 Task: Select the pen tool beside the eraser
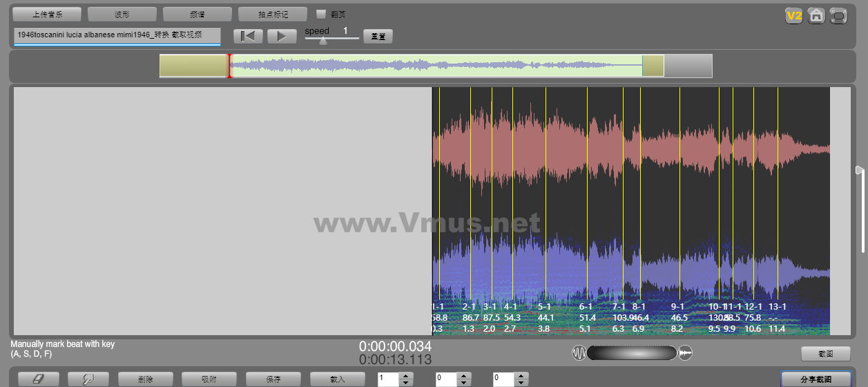[x=88, y=379]
